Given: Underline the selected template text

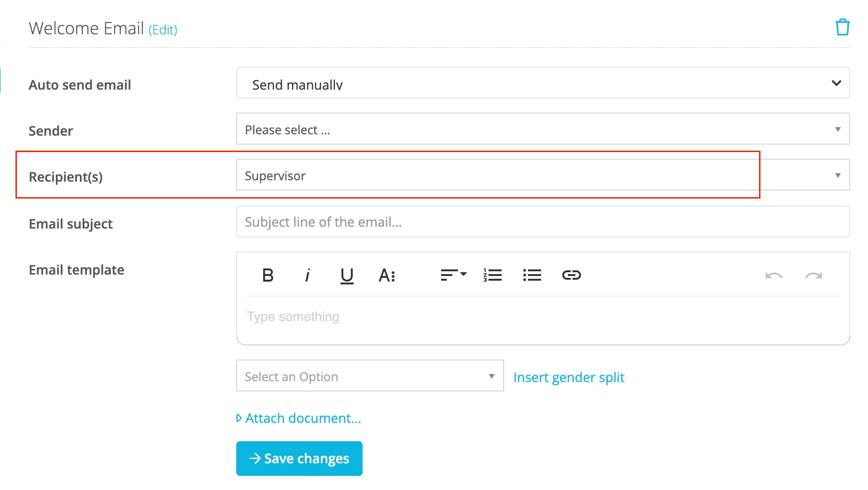Looking at the screenshot, I should [347, 276].
